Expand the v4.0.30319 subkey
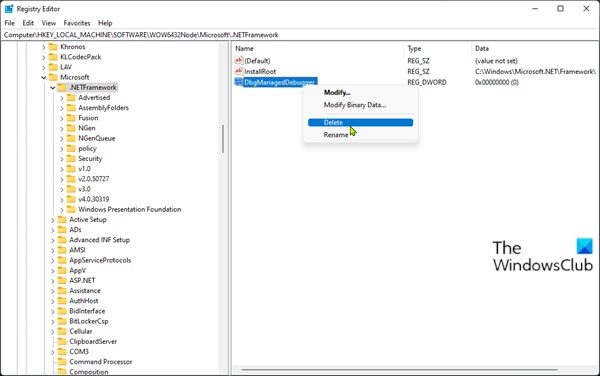 click(x=62, y=200)
